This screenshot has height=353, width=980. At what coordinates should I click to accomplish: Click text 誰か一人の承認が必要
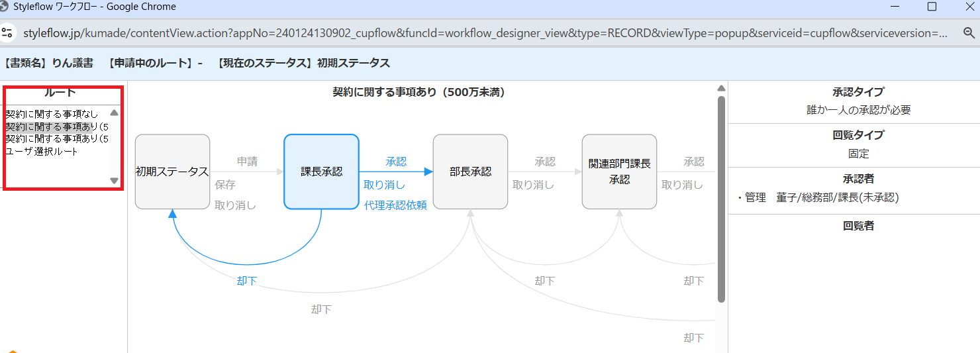[x=858, y=110]
